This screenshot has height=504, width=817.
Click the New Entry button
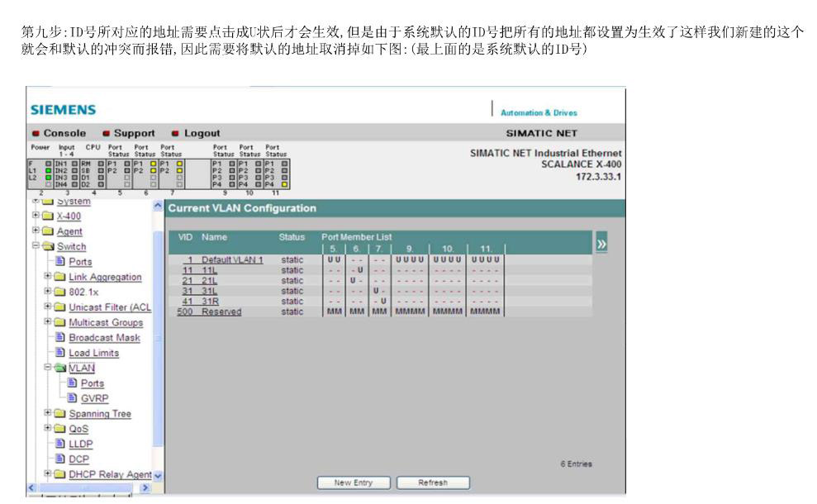coord(353,483)
